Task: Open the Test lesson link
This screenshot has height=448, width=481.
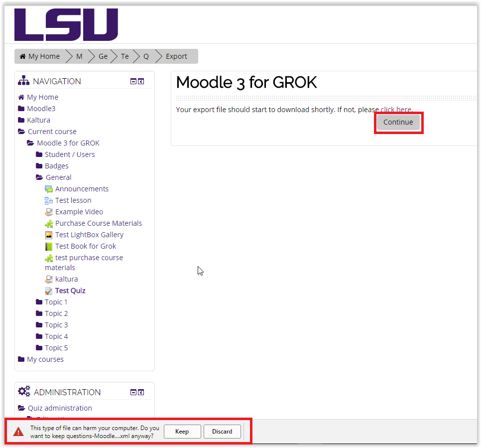Action: pyautogui.click(x=73, y=200)
